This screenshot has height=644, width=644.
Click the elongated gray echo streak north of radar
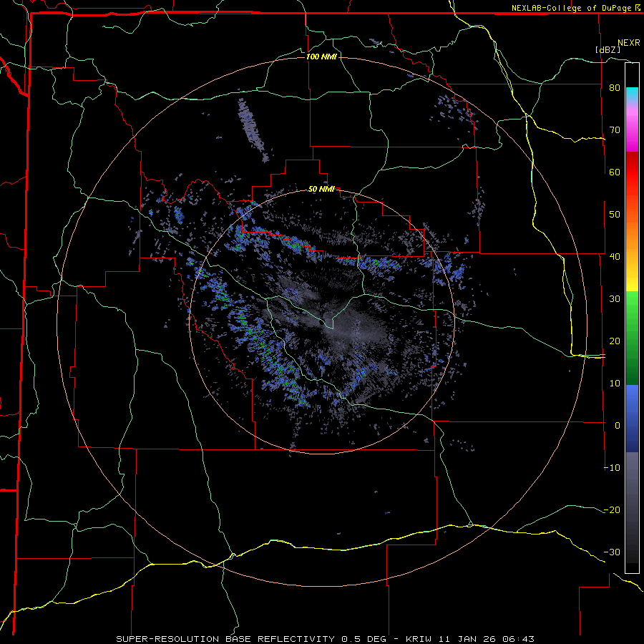pos(253,129)
